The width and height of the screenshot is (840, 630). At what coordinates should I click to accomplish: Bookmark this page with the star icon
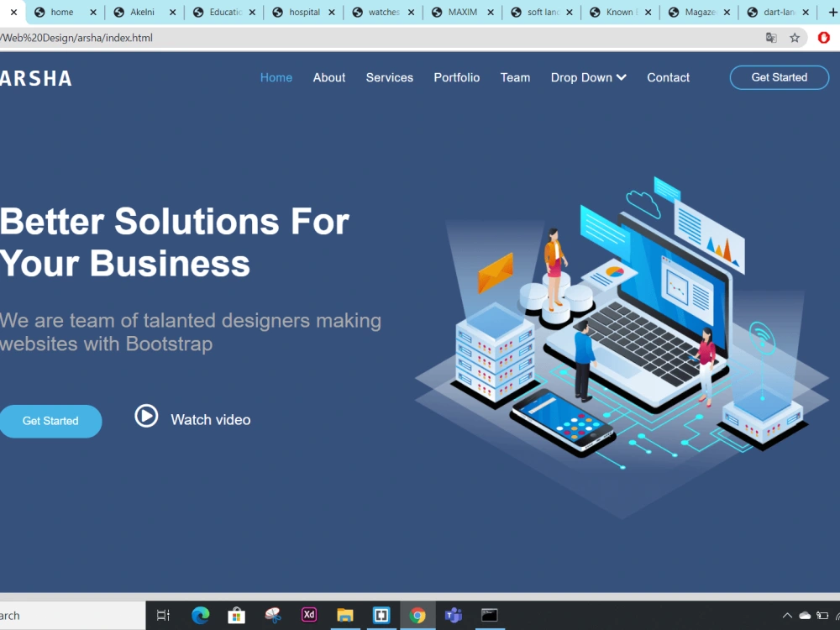point(795,38)
